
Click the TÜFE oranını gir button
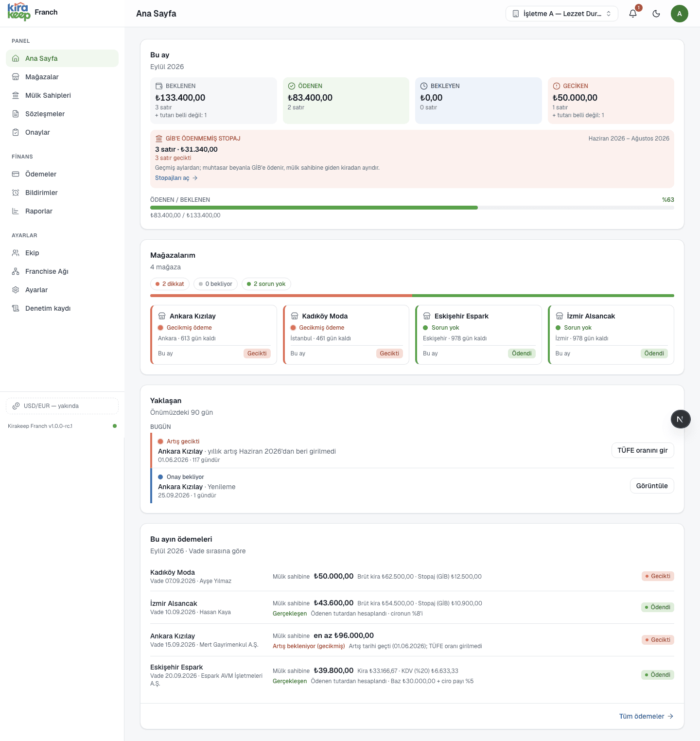(643, 450)
